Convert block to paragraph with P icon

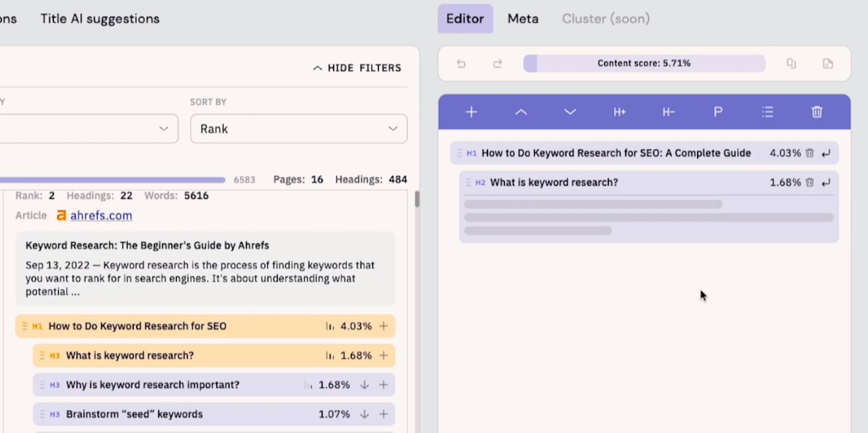(718, 112)
